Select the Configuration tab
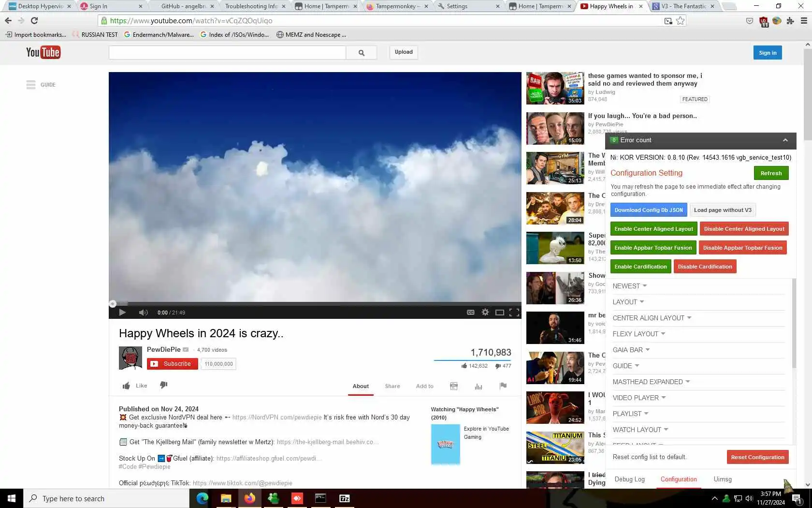Viewport: 812px width, 508px height. click(679, 479)
